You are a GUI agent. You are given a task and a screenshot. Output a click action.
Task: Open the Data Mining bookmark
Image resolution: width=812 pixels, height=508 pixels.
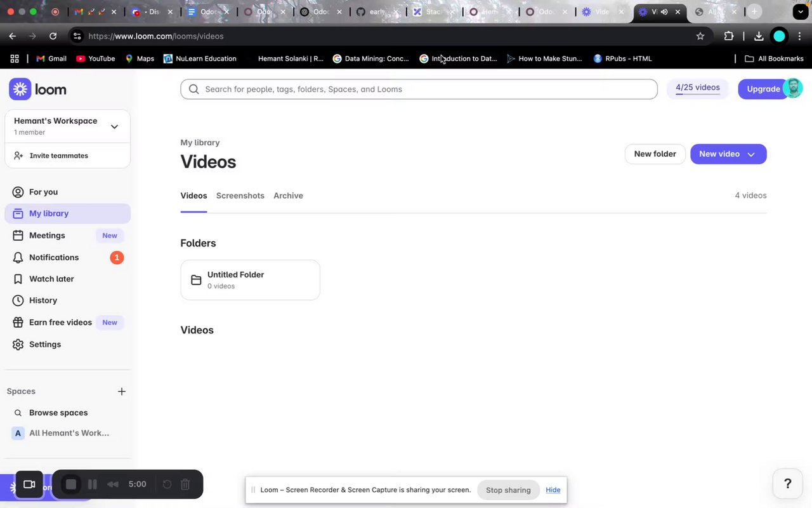371,58
